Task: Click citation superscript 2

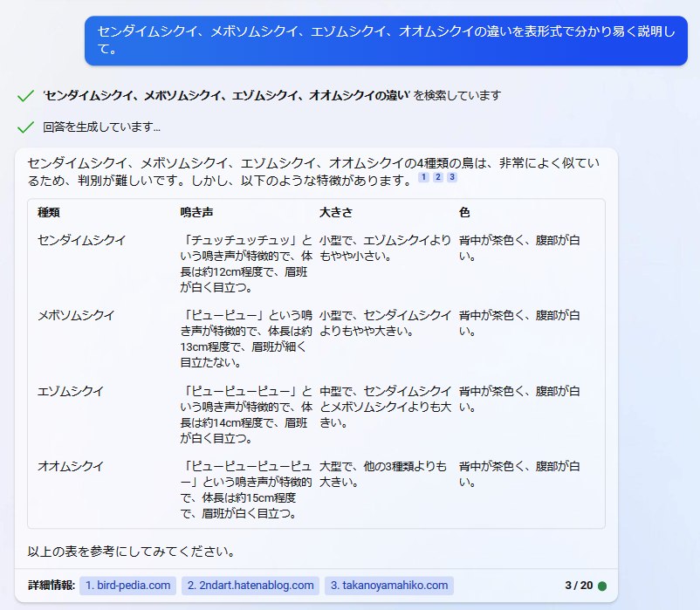Action: pos(438,177)
